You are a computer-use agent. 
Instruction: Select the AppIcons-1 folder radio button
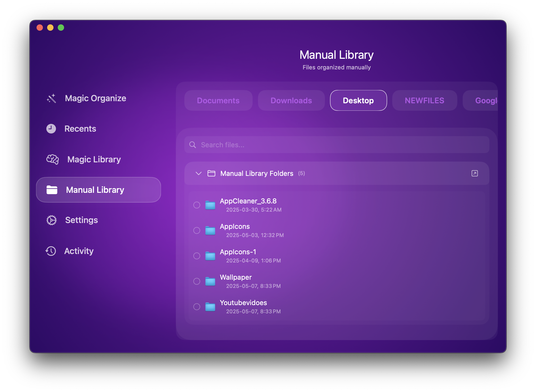[197, 256]
